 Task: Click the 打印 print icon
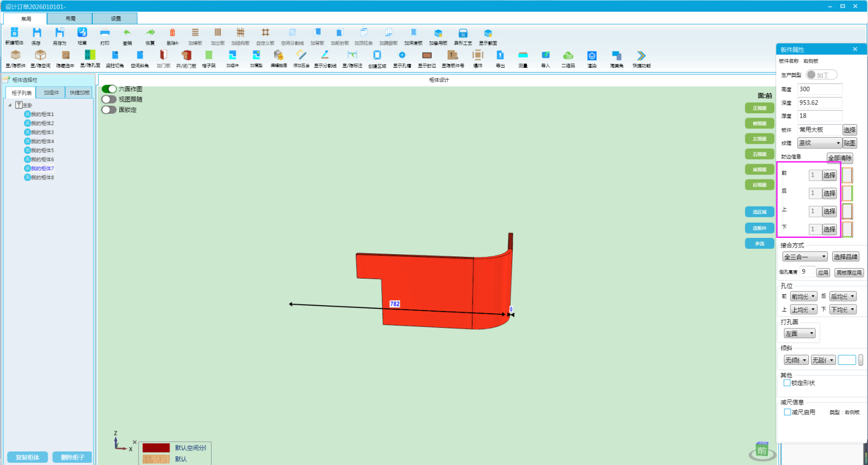tap(105, 33)
